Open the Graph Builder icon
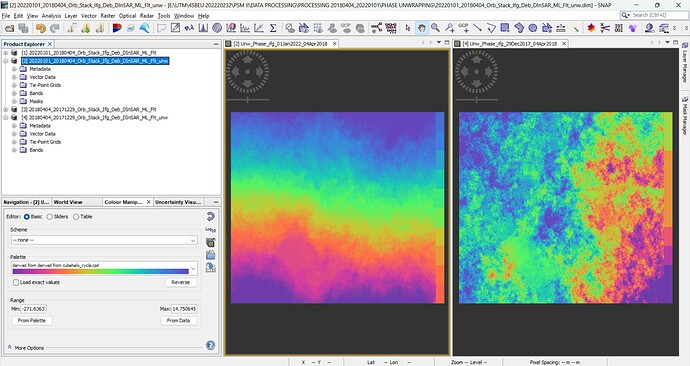The image size is (690, 366). point(376,28)
